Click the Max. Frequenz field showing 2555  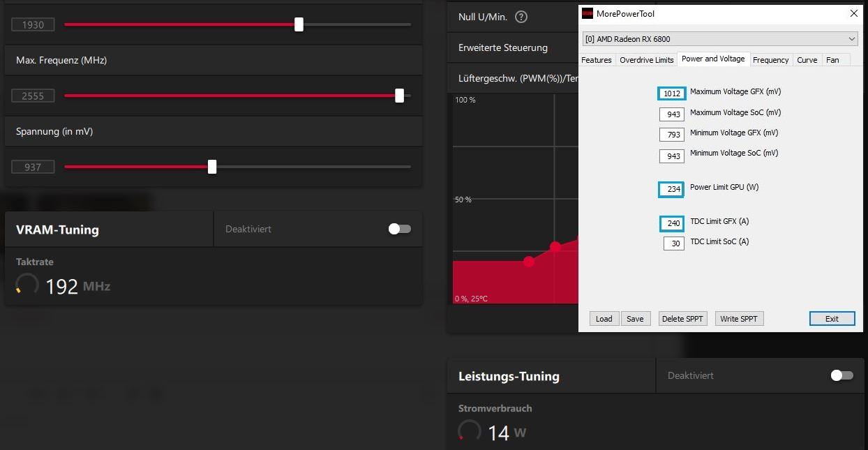tap(33, 96)
